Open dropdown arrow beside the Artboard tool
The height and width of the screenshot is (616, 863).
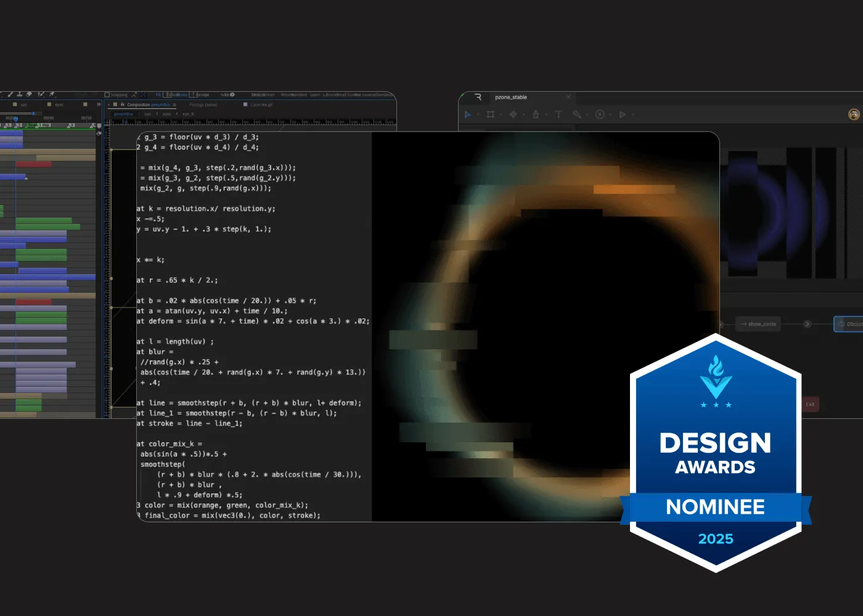501,115
